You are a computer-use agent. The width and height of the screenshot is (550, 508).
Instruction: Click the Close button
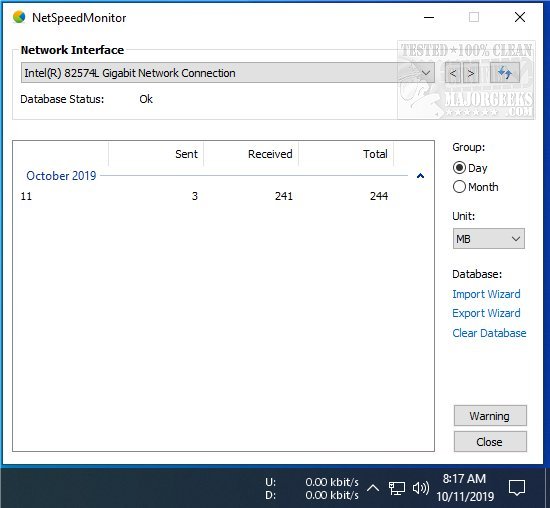click(490, 442)
